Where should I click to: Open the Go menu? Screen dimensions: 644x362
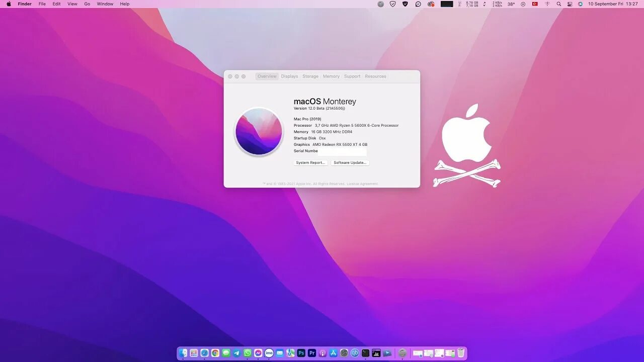(87, 4)
